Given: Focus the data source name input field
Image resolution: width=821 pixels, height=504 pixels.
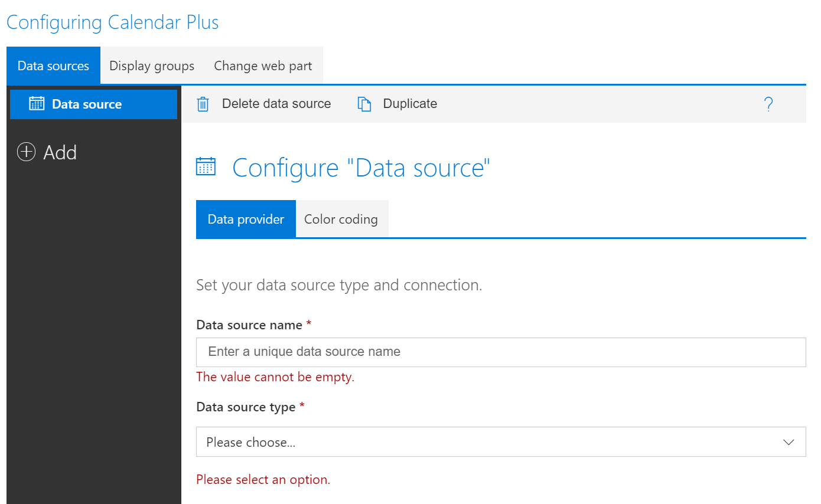Looking at the screenshot, I should pyautogui.click(x=501, y=352).
